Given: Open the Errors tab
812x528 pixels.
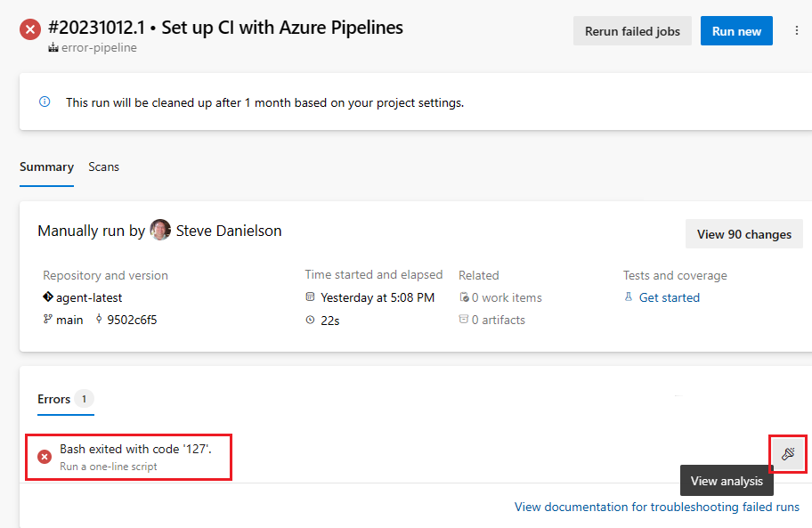Looking at the screenshot, I should (54, 399).
